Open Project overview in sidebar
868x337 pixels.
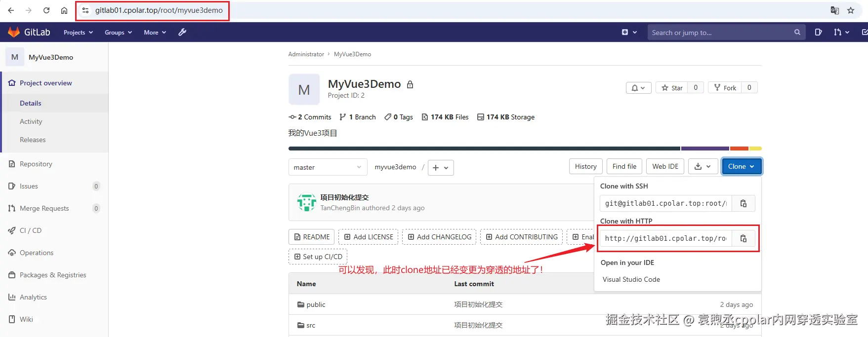point(55,83)
